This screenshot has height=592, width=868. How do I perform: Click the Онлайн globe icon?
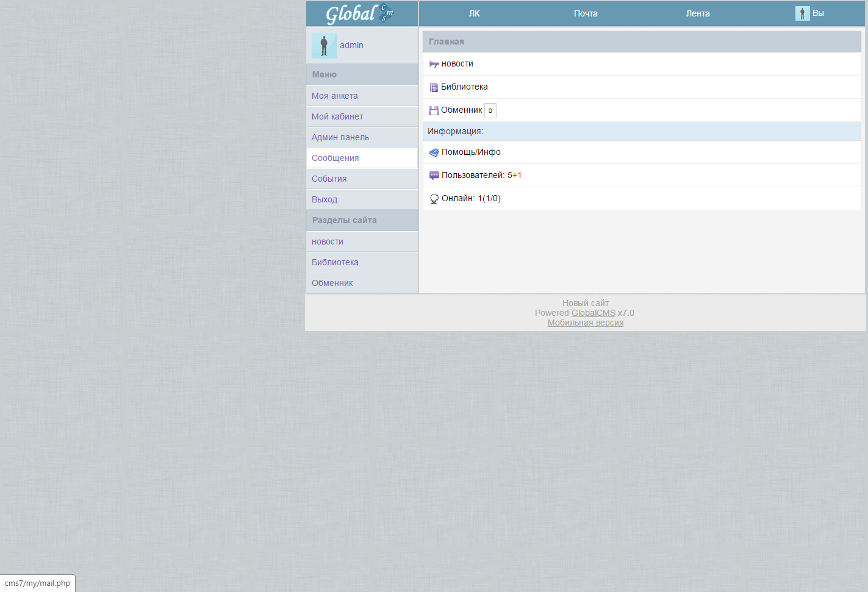tap(434, 199)
